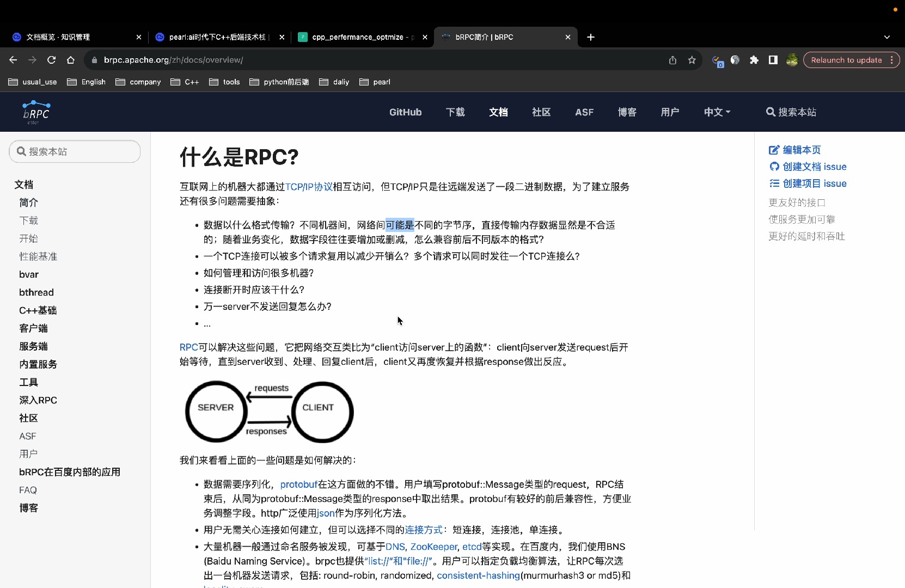
Task: Open the TCP/IP协议 hyperlink
Action: (309, 187)
